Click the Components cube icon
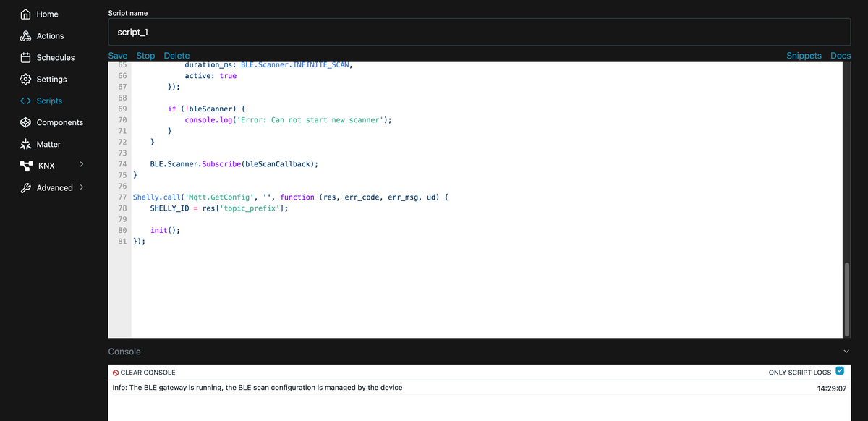 25,122
